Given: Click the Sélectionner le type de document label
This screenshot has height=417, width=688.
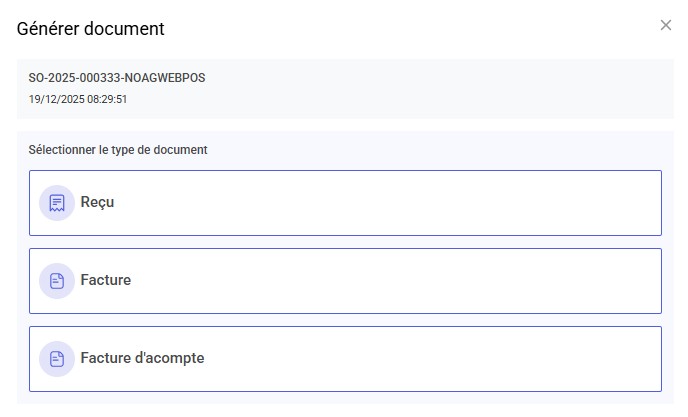Looking at the screenshot, I should coord(118,150).
